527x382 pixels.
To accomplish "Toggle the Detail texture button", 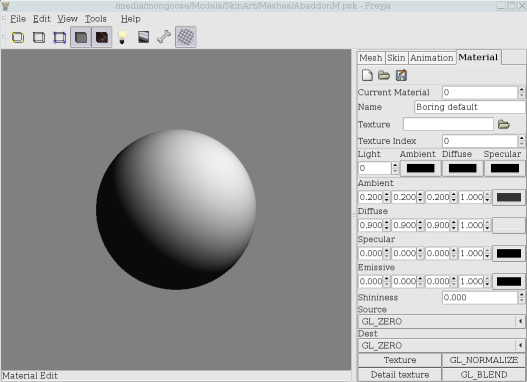I will (400, 374).
